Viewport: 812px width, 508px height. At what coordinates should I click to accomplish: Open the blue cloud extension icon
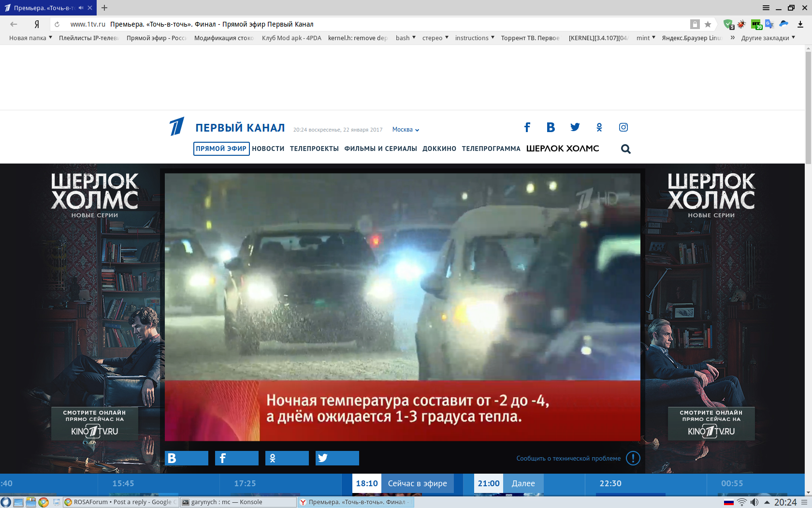pos(784,24)
